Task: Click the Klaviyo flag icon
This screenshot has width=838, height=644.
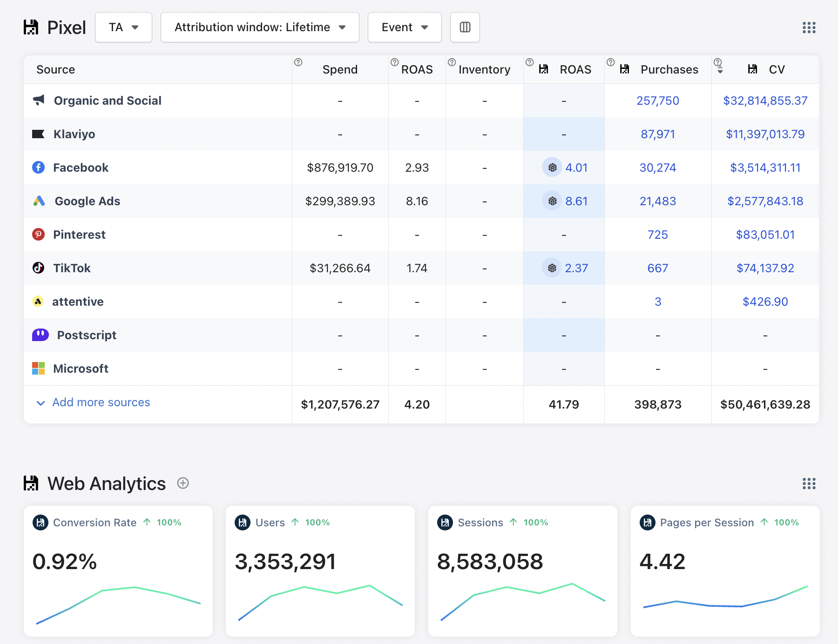Action: coord(38,134)
